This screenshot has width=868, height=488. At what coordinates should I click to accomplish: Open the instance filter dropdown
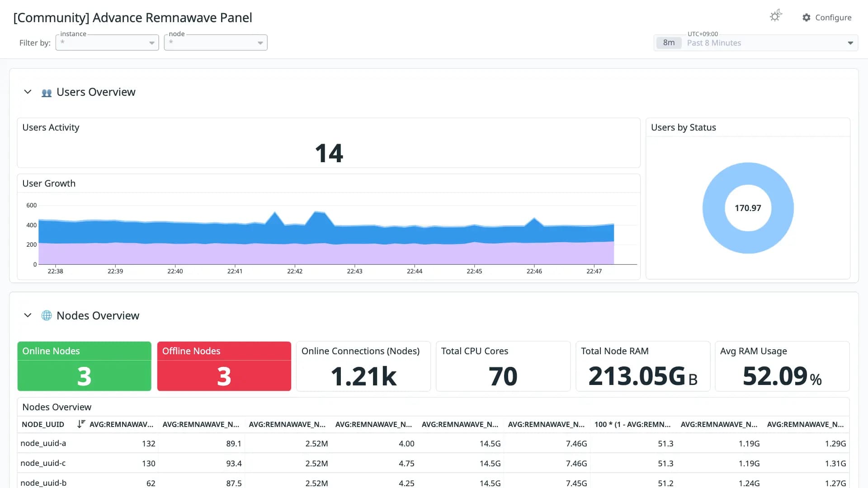click(107, 42)
